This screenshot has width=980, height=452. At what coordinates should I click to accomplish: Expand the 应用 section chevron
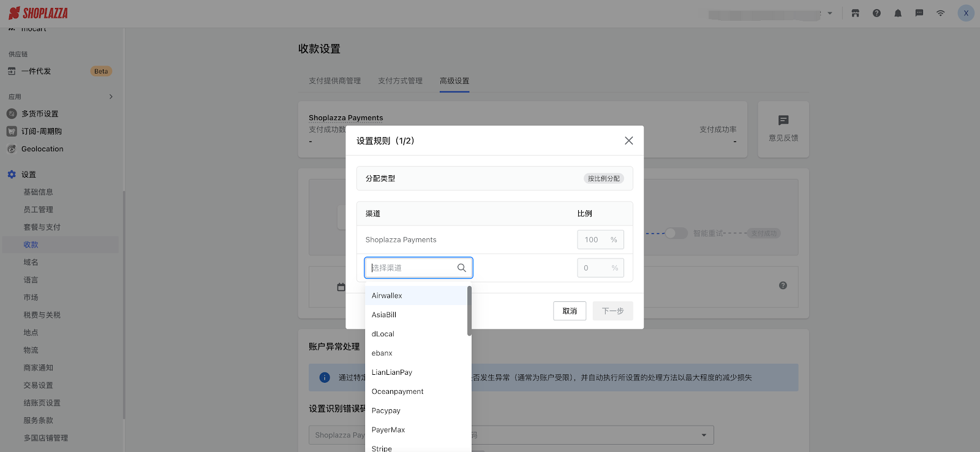(x=111, y=97)
